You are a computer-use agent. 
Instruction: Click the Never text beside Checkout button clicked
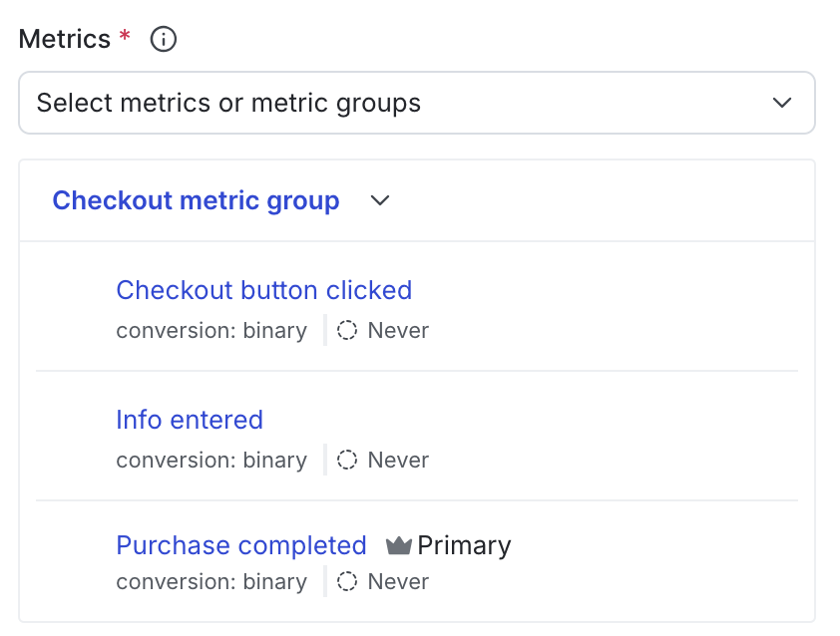pyautogui.click(x=400, y=330)
